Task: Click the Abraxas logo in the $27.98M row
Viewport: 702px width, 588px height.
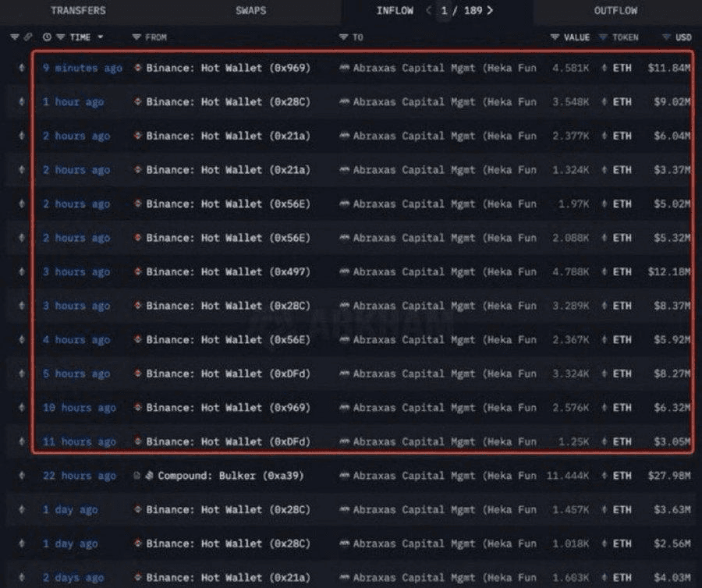Action: click(344, 475)
